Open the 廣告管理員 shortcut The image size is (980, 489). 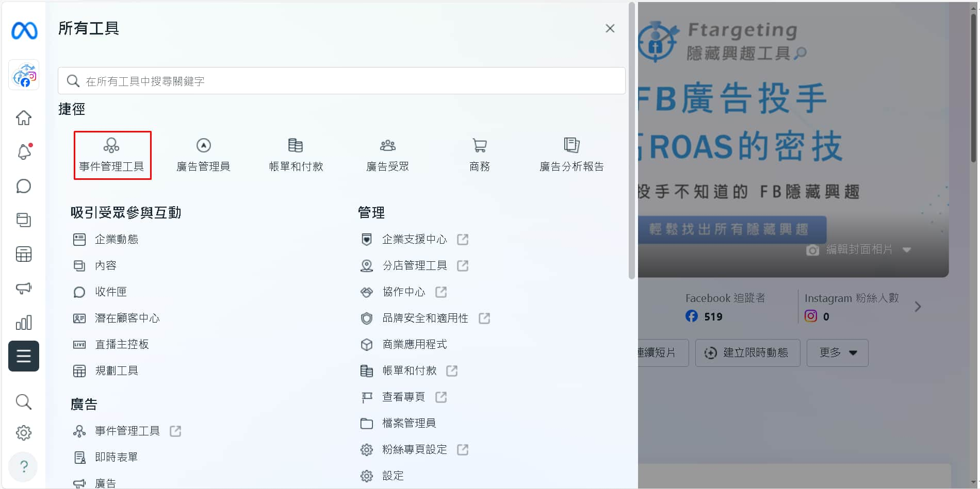pyautogui.click(x=204, y=155)
